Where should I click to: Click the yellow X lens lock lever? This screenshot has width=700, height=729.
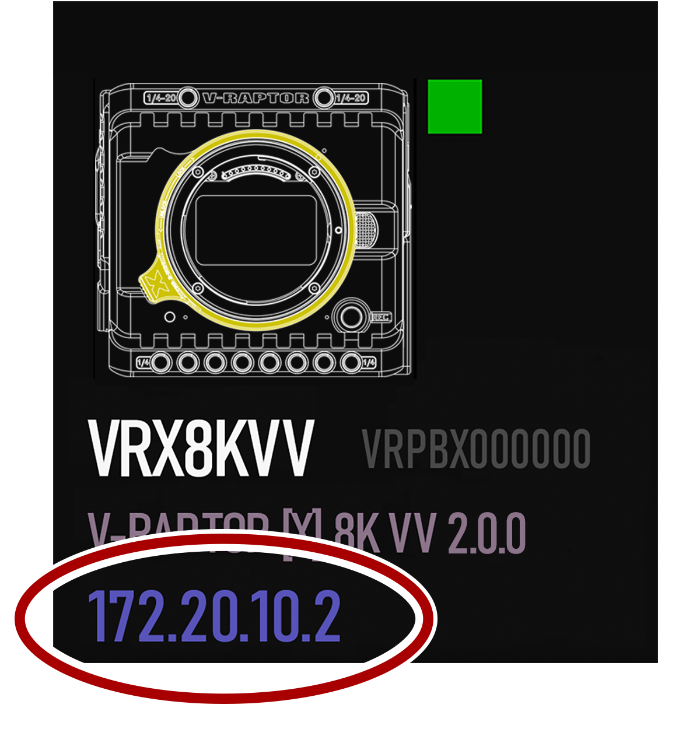(156, 283)
